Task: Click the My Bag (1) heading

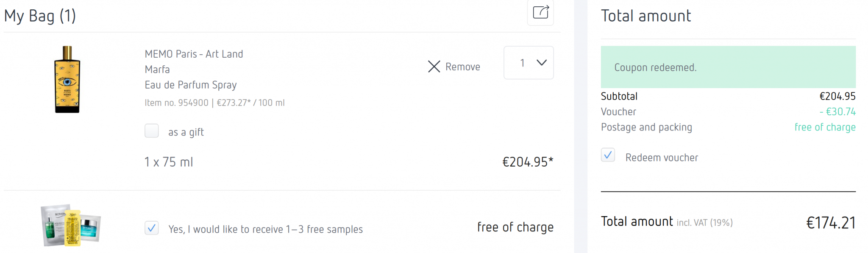Action: click(40, 16)
